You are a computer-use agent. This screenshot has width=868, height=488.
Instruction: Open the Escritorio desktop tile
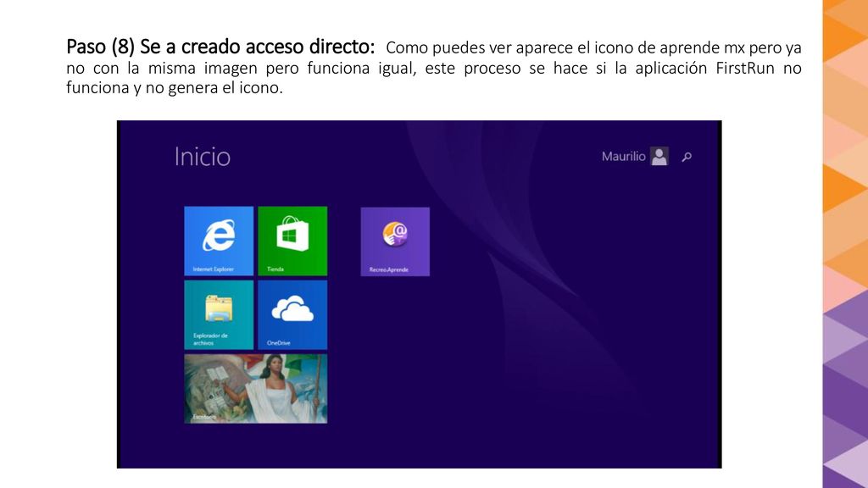[256, 389]
